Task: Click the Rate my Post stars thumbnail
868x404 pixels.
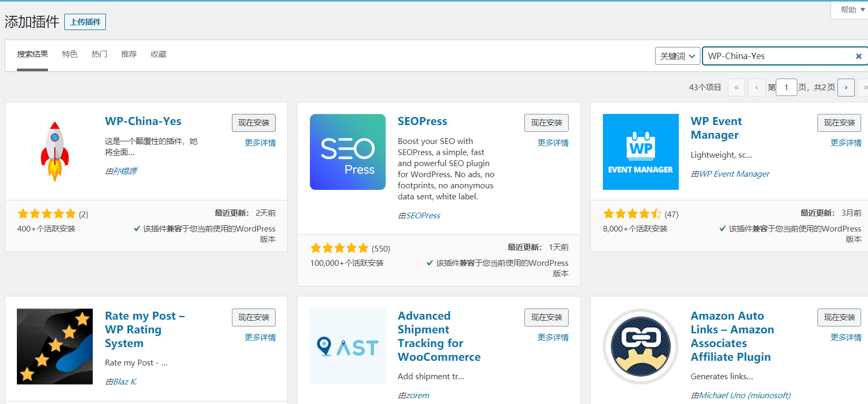Action: tap(55, 347)
